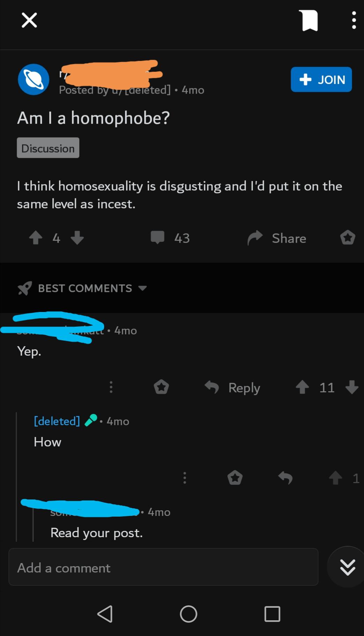Close the post with the X icon
The width and height of the screenshot is (364, 636).
click(29, 20)
